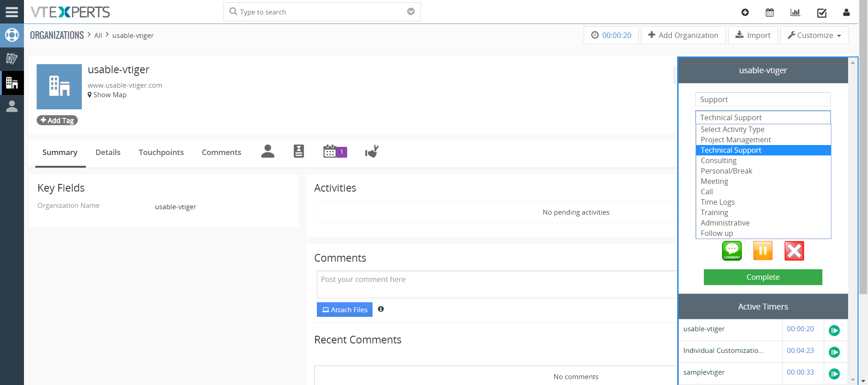The width and height of the screenshot is (868, 385).
Task: Resume the usable-vtiger active timer
Action: (835, 330)
